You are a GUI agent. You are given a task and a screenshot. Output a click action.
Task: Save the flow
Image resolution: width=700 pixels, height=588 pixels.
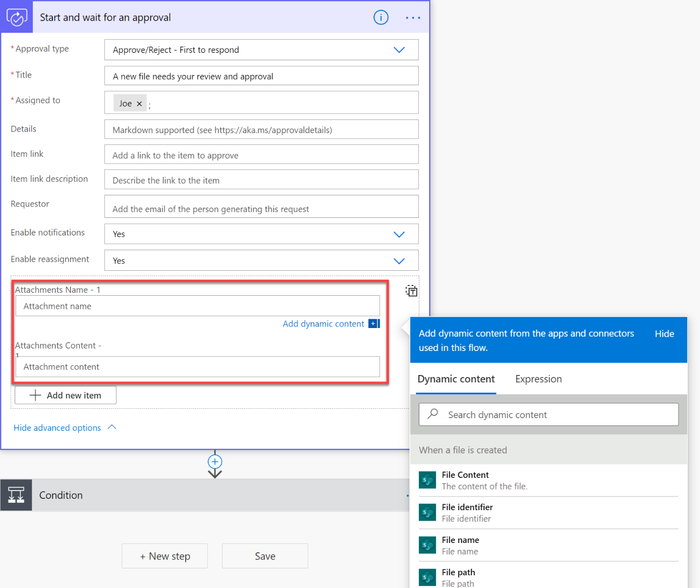tap(265, 556)
